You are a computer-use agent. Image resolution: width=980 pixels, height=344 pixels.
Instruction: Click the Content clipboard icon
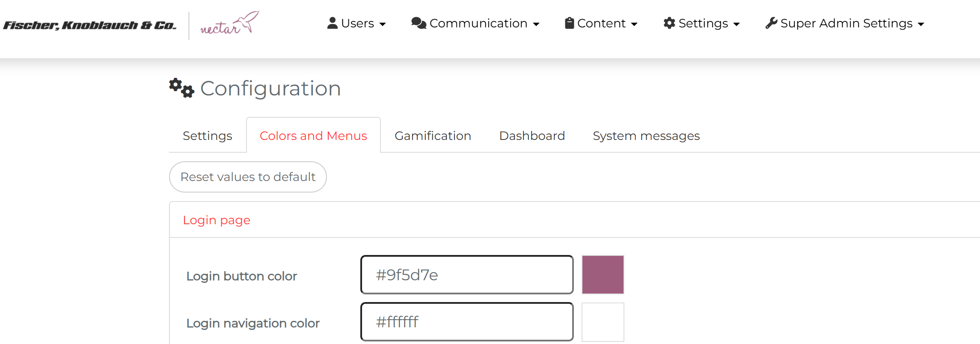(x=569, y=23)
